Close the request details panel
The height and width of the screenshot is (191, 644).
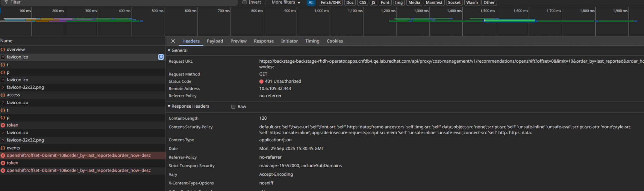coord(173,41)
